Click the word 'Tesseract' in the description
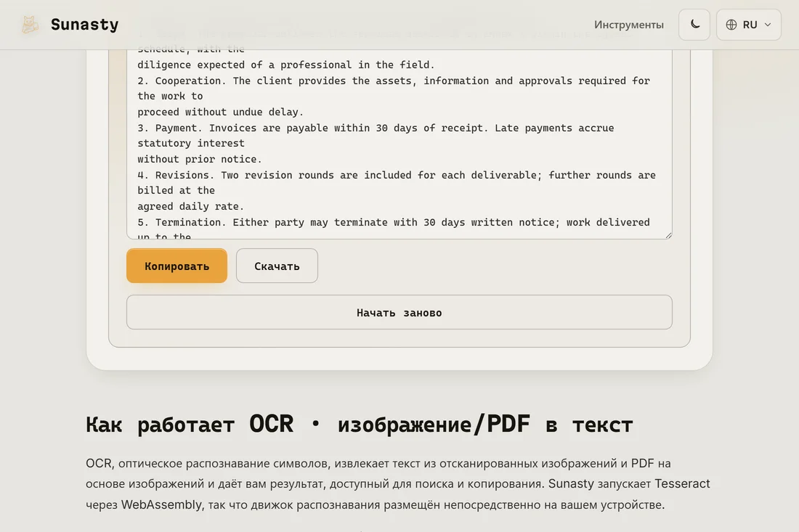Image resolution: width=799 pixels, height=532 pixels. (x=682, y=483)
